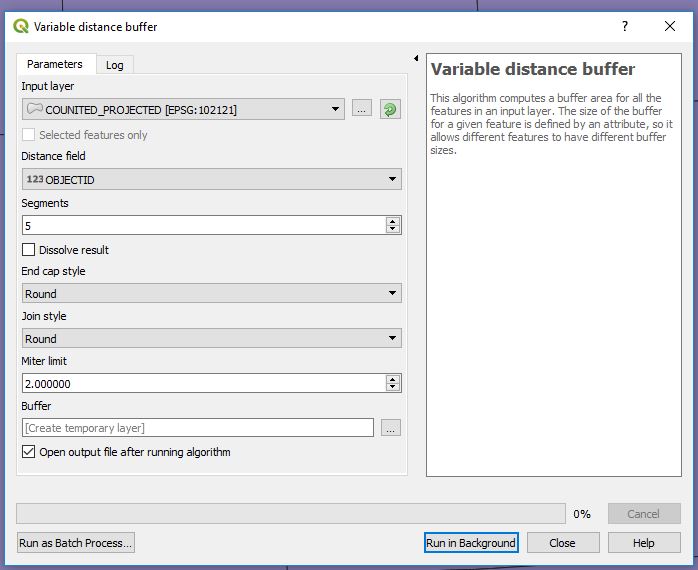Uncheck Open output file after running
This screenshot has height=570, width=698.
(29, 452)
